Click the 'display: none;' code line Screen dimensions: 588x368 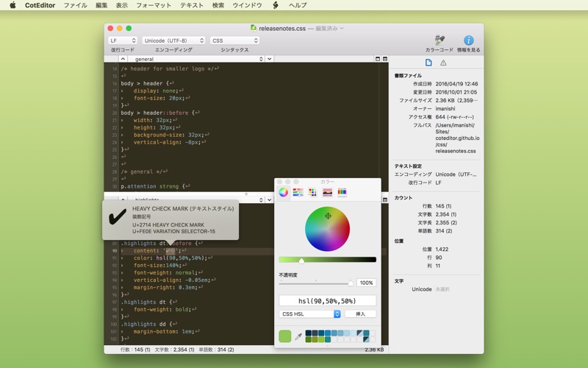156,91
